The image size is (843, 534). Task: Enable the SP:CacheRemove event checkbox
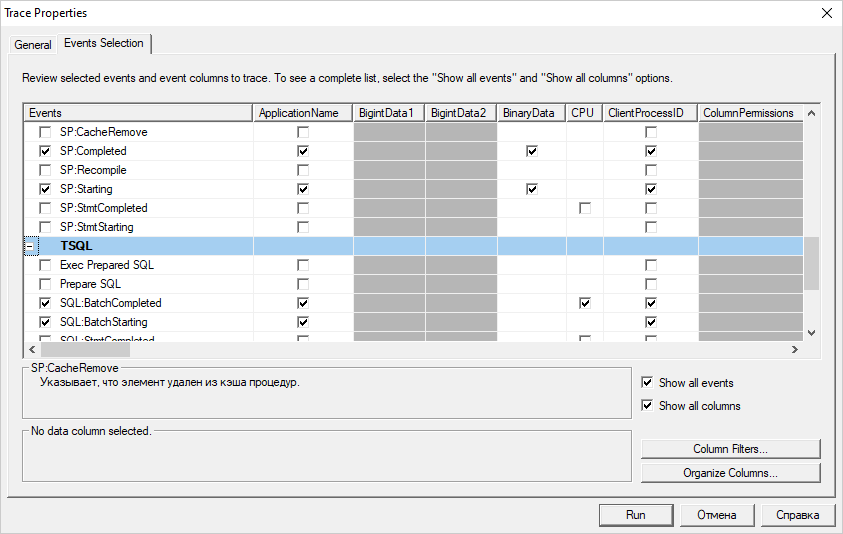[x=45, y=132]
